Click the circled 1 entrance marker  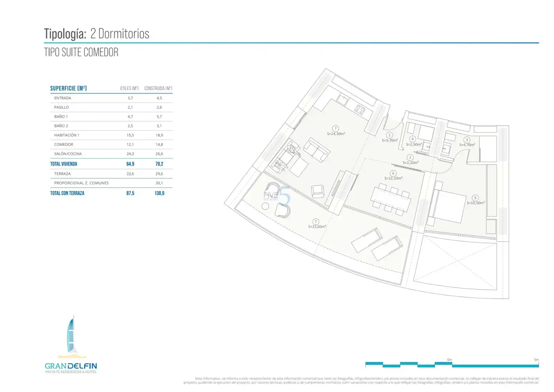[x=389, y=135]
